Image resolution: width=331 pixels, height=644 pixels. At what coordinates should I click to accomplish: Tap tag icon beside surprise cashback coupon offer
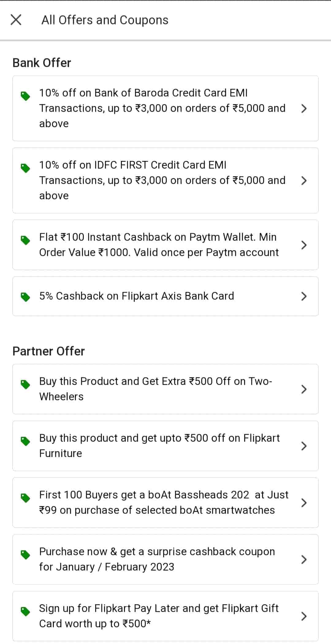coord(25,555)
